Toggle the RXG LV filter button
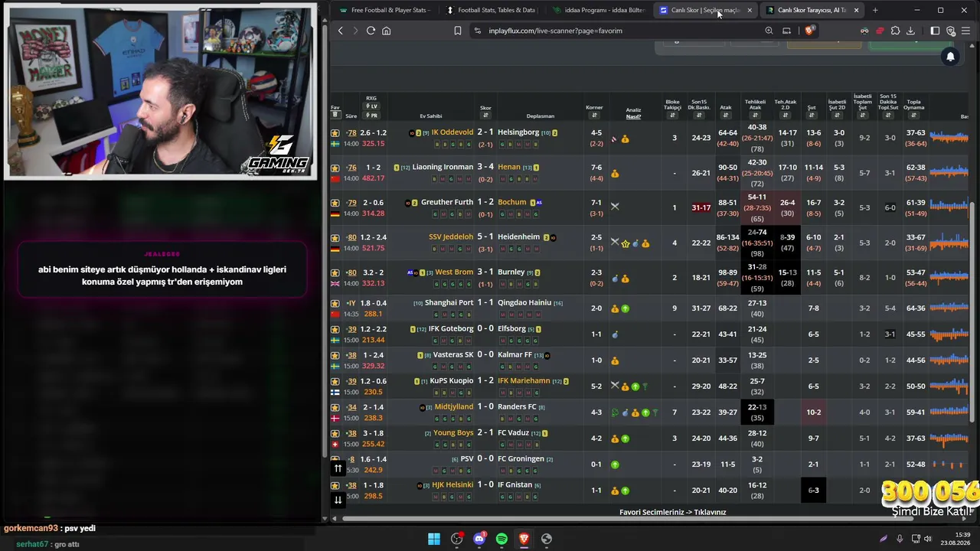Viewport: 980px width, 551px height. 371,106
